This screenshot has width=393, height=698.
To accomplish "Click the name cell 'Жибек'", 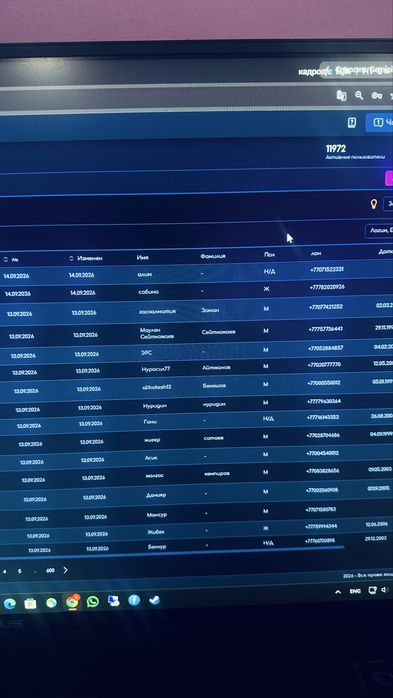I will (x=156, y=532).
